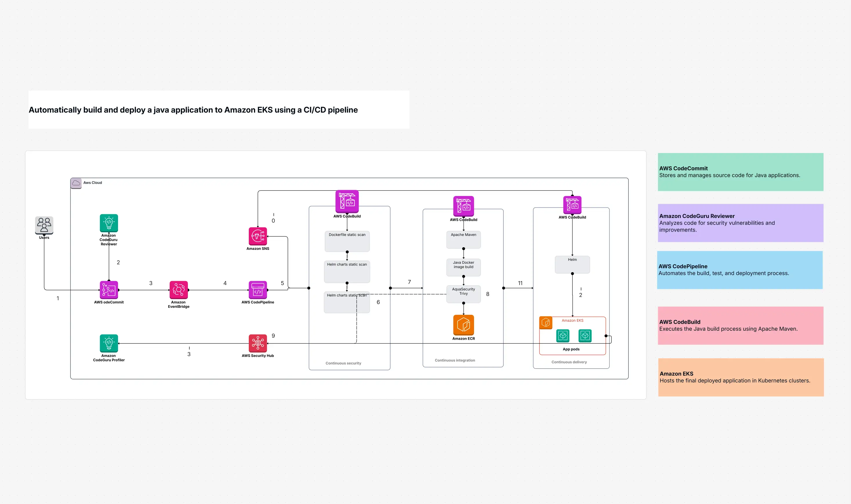
Task: Select the AWS CodePipeline icon
Action: pyautogui.click(x=258, y=290)
